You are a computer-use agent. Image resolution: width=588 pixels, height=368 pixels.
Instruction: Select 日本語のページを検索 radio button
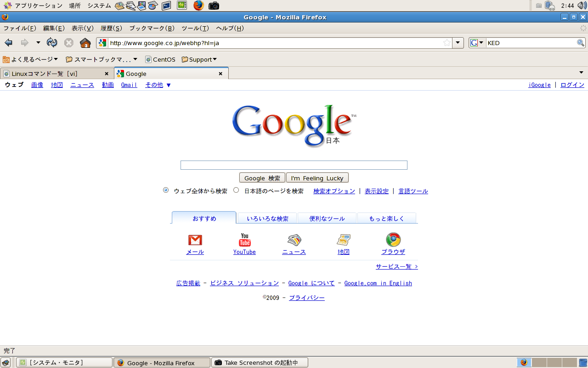[236, 190]
